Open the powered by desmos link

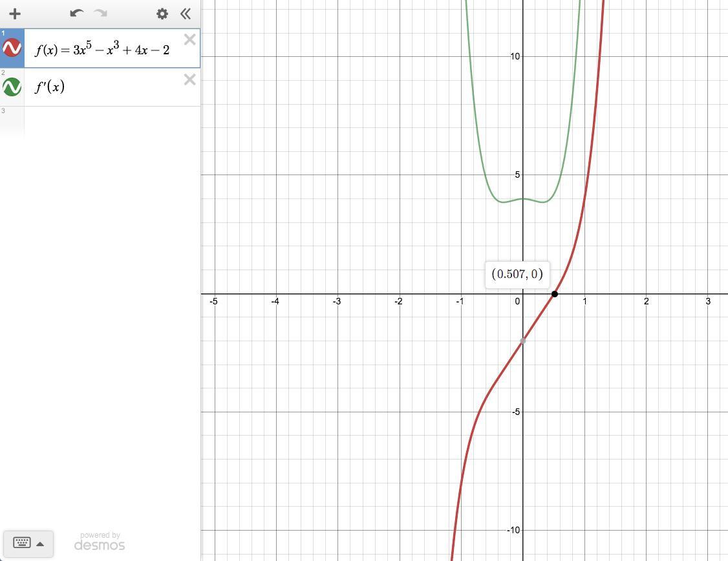(x=100, y=542)
